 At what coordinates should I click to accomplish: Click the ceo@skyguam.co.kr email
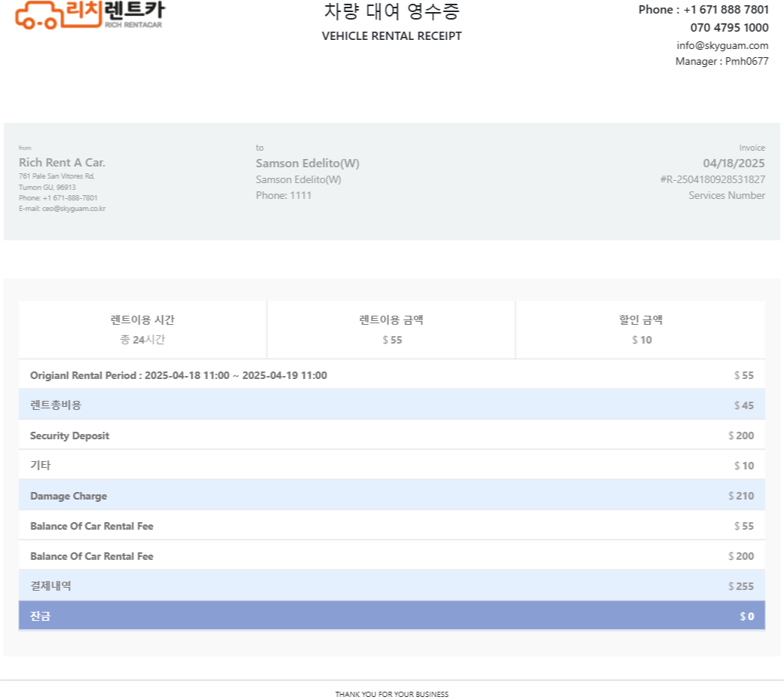(74, 209)
